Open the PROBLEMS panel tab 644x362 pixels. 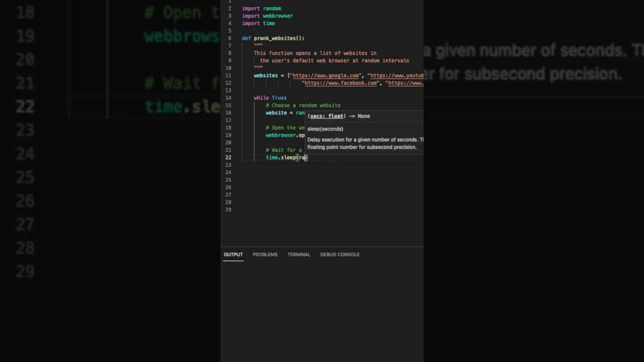pyautogui.click(x=265, y=254)
